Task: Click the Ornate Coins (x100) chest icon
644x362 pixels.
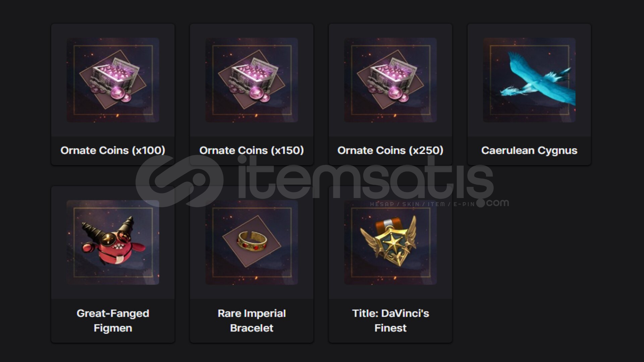Action: click(x=113, y=80)
